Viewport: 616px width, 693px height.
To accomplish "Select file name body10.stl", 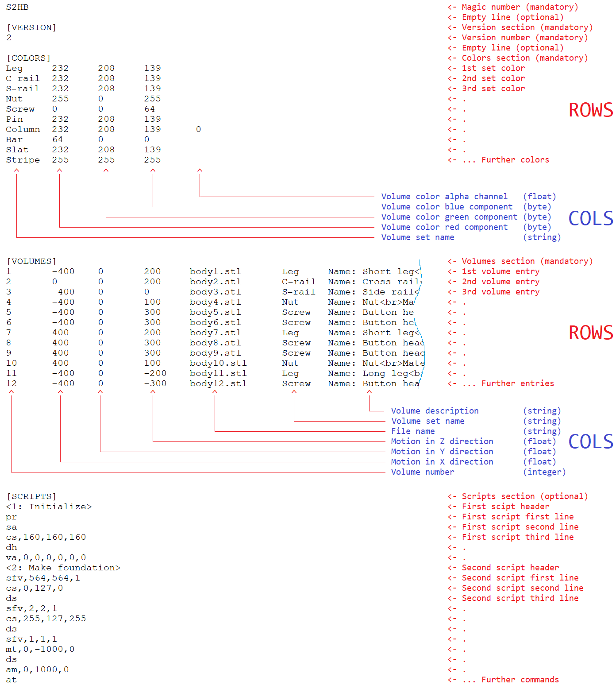I will [x=218, y=363].
